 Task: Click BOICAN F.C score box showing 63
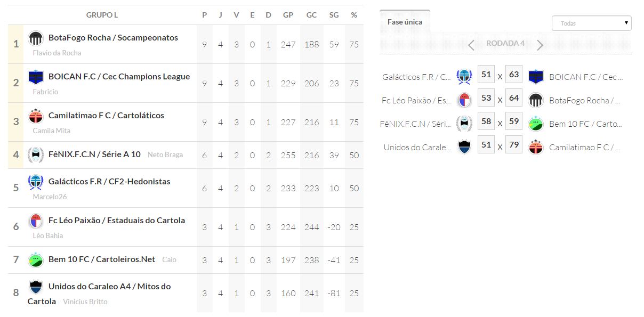click(x=513, y=75)
